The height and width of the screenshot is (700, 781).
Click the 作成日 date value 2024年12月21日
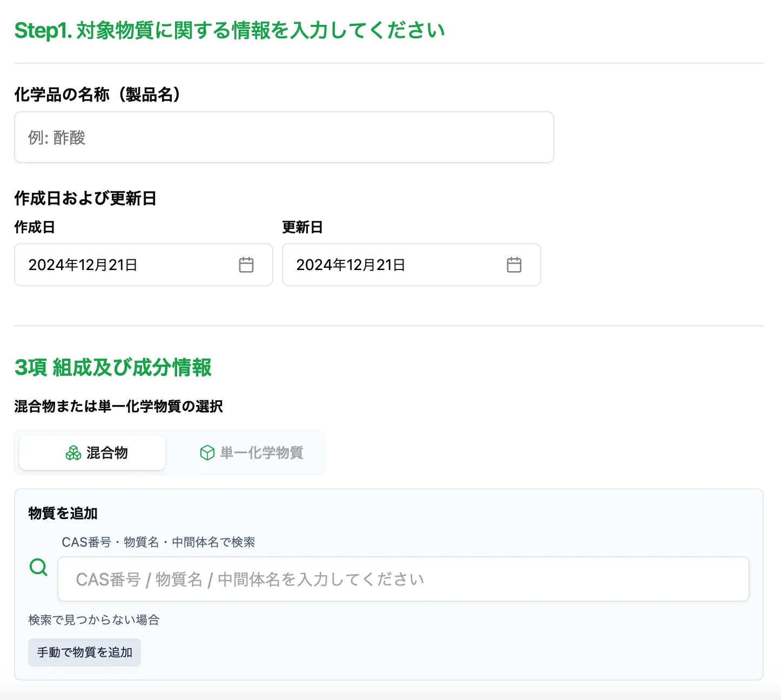(83, 265)
